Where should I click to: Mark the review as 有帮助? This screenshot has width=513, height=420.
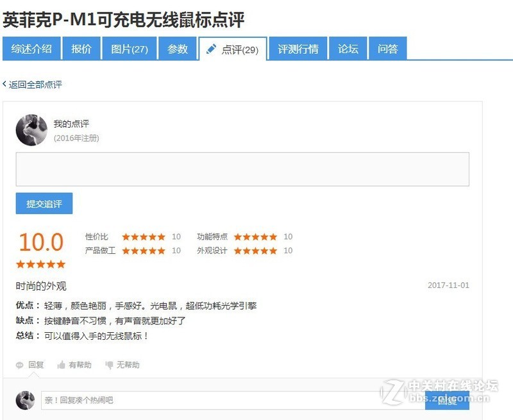coord(80,365)
